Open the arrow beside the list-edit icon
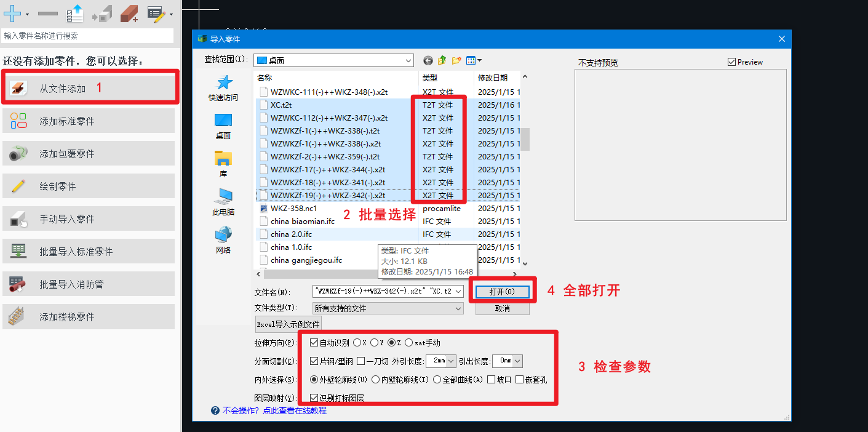The height and width of the screenshot is (432, 868). click(x=171, y=14)
